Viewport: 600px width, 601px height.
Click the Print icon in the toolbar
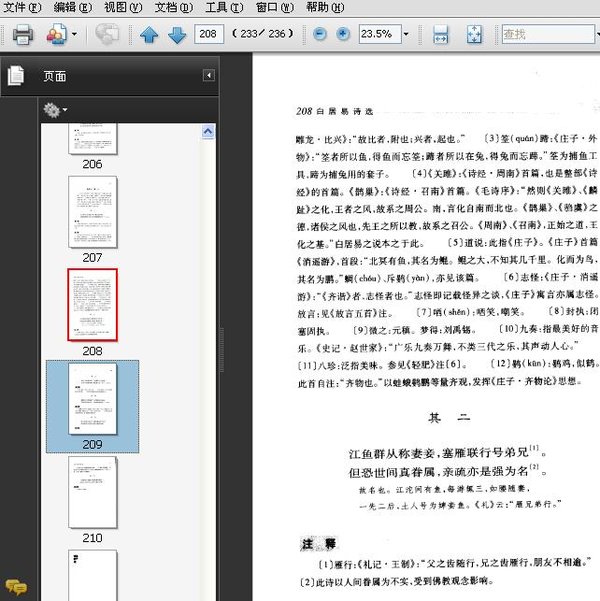pos(23,35)
